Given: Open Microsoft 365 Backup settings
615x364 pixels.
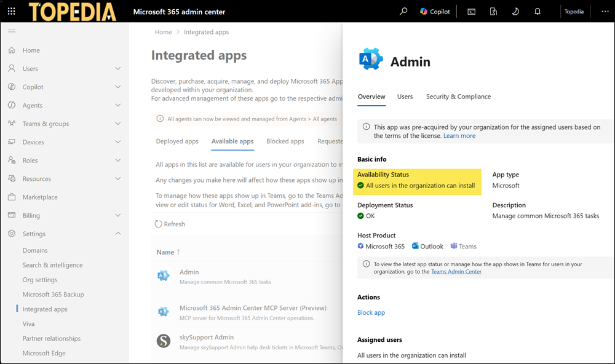Looking at the screenshot, I should click(54, 295).
